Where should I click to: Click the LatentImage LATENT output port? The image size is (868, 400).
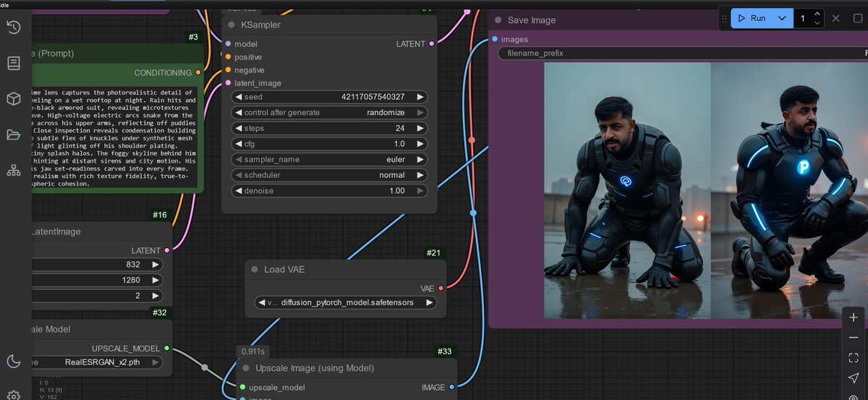tap(167, 250)
